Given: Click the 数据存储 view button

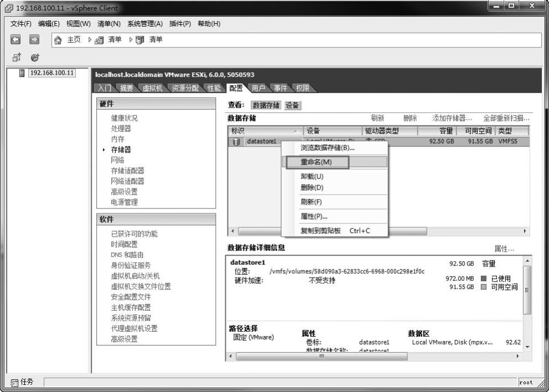Looking at the screenshot, I should point(266,105).
